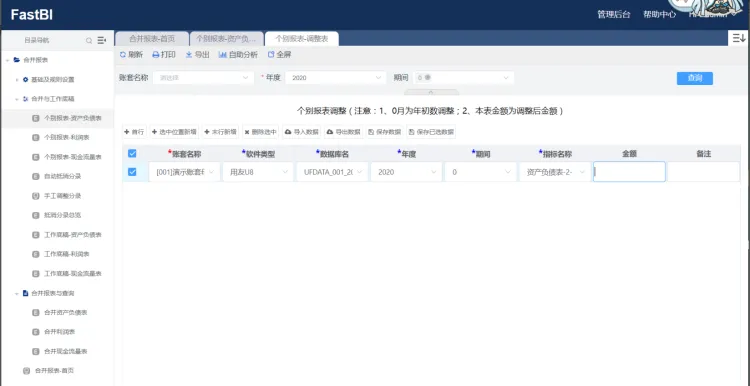Click 保存已选数据 save selected data button
This screenshot has width=750, height=386.
click(431, 132)
